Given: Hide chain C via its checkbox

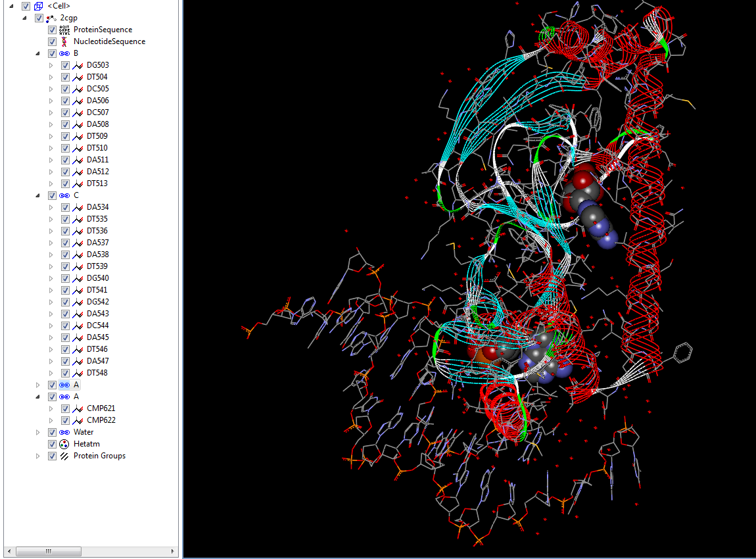Looking at the screenshot, I should pyautogui.click(x=52, y=195).
